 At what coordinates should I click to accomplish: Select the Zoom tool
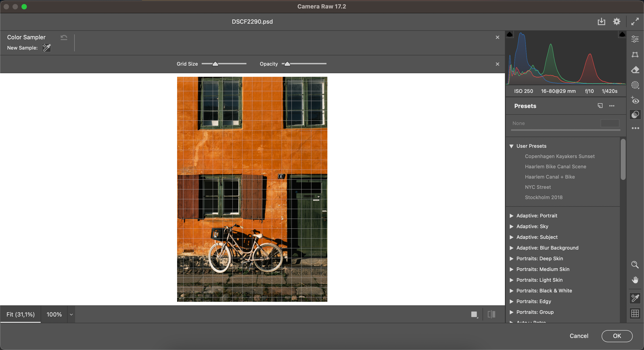pos(635,265)
